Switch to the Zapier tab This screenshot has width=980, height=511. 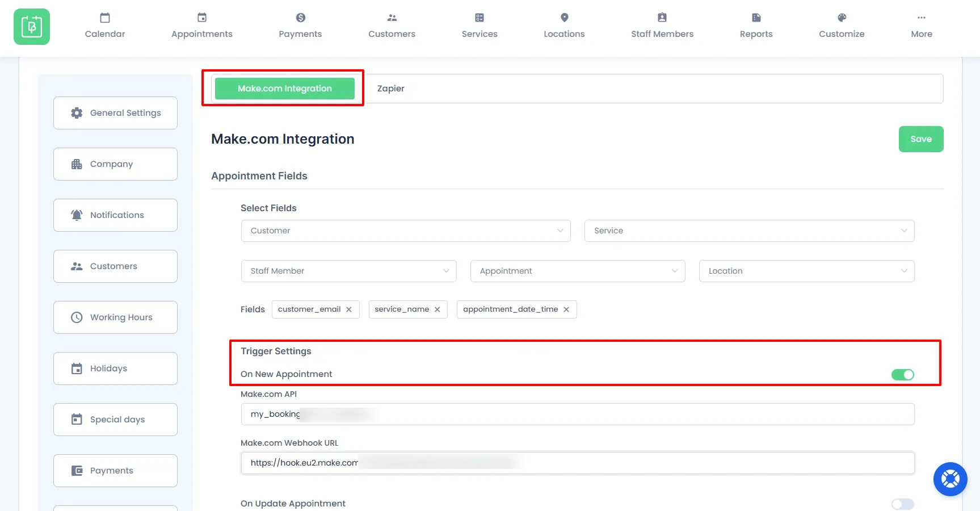pos(390,88)
